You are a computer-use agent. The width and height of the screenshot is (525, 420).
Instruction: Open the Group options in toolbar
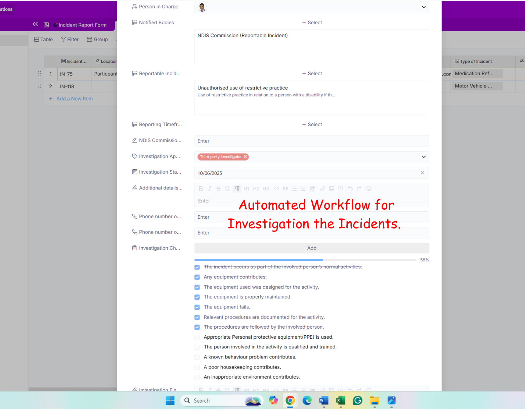click(x=97, y=39)
